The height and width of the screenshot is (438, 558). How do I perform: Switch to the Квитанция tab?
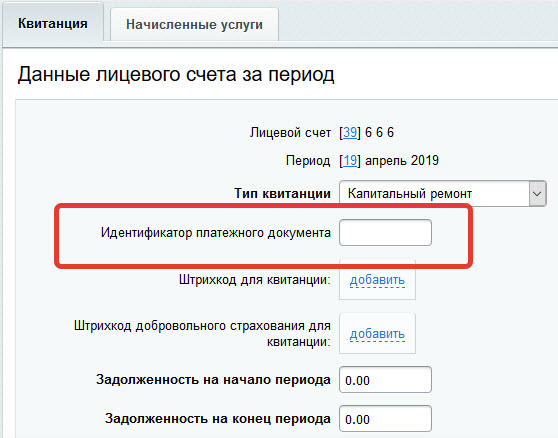[x=53, y=23]
